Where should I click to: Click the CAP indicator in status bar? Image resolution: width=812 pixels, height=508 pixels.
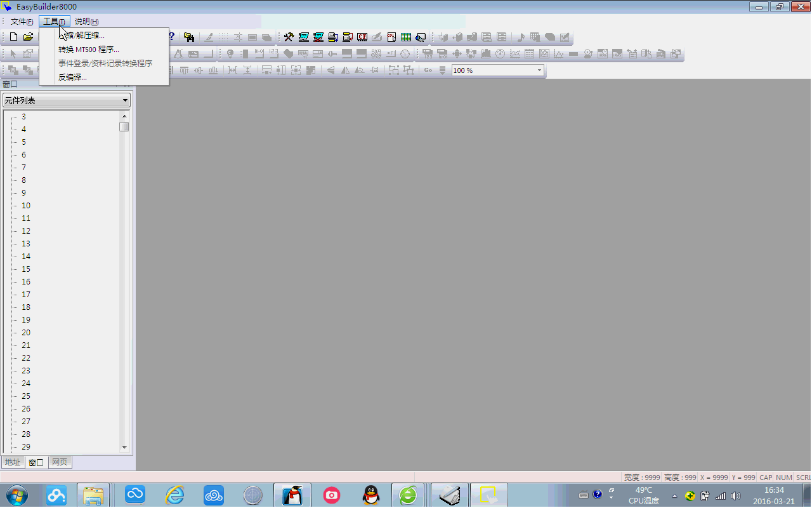(766, 478)
